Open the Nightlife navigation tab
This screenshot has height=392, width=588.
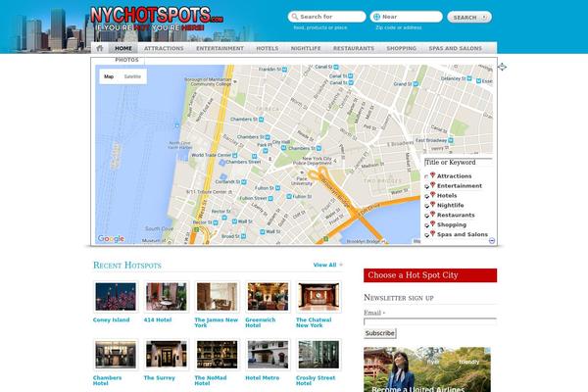coord(306,48)
